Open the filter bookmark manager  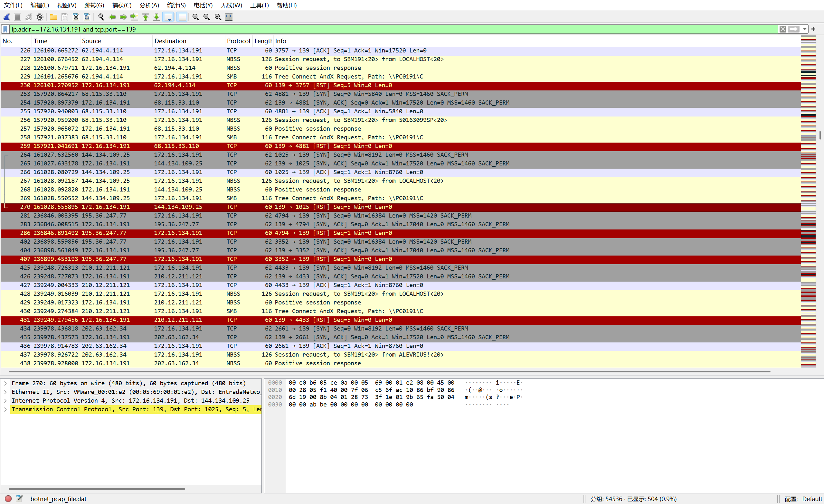5,29
